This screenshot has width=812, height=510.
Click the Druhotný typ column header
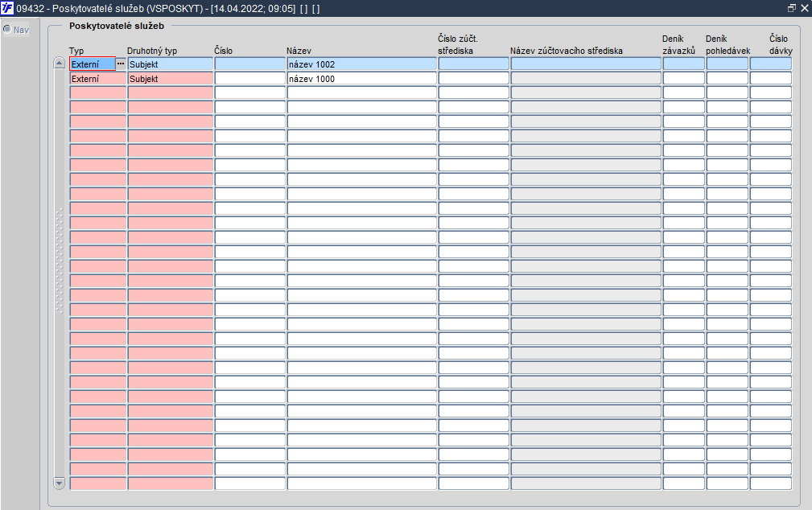click(x=152, y=51)
